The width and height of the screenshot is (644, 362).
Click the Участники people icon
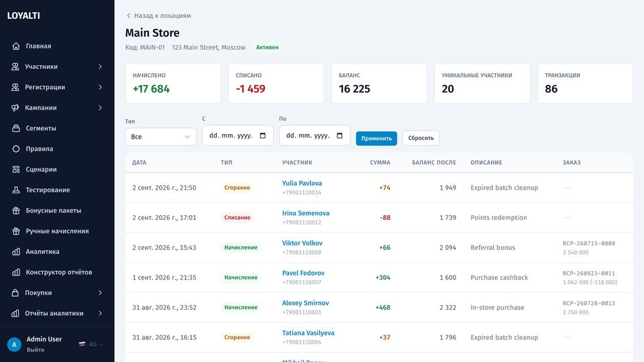click(x=15, y=66)
